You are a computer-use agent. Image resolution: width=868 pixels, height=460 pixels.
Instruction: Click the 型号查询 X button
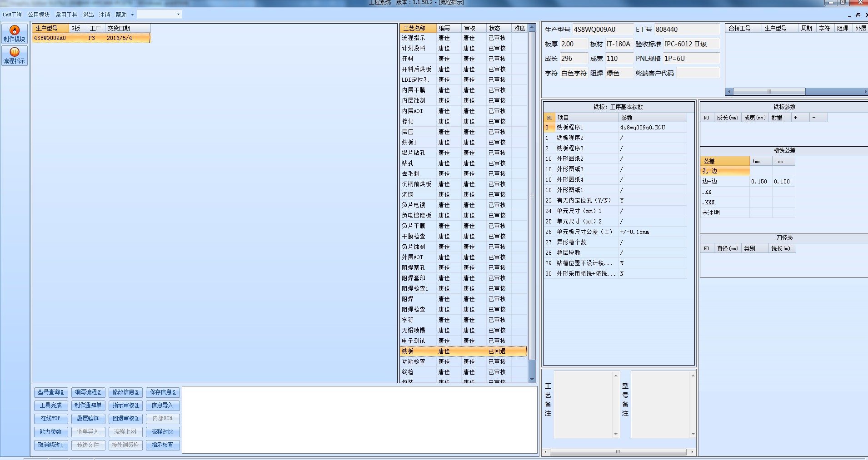51,392
